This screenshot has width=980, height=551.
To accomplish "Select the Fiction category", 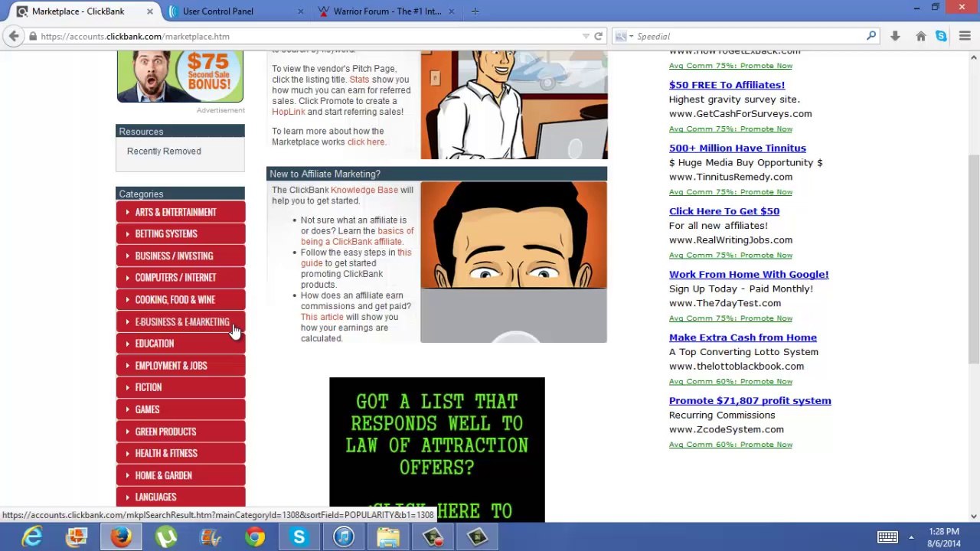I will coord(181,387).
